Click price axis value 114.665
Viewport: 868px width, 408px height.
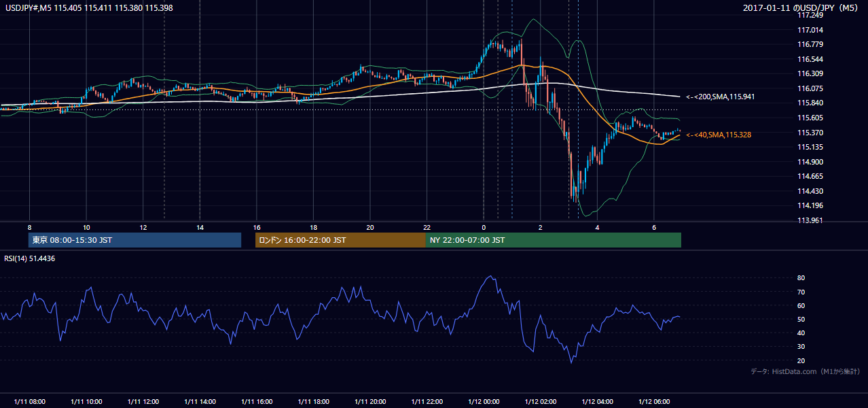pyautogui.click(x=810, y=176)
